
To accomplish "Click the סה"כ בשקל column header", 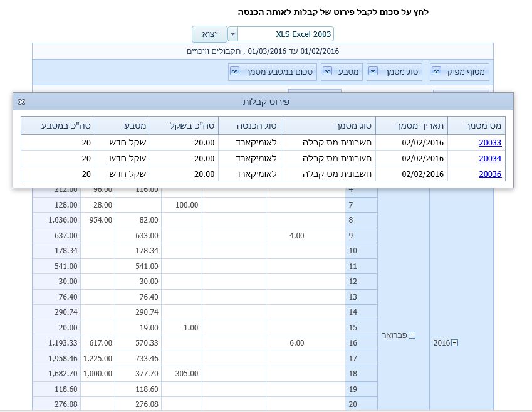I will click(x=184, y=125).
